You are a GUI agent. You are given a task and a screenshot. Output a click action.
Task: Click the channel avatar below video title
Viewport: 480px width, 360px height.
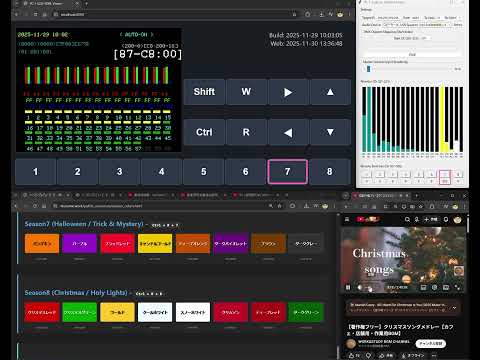351,343
